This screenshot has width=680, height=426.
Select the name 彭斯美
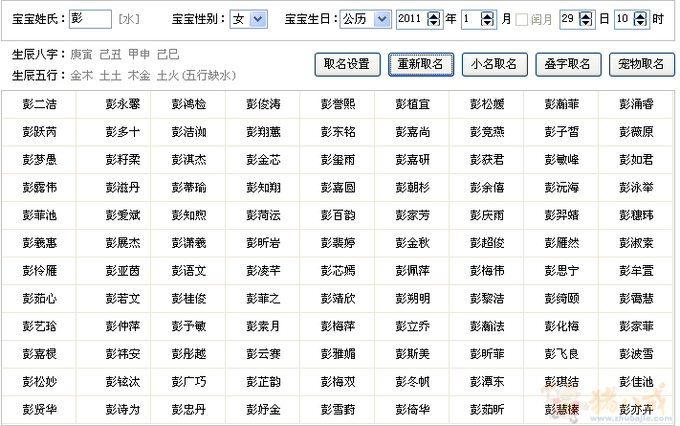tap(412, 354)
